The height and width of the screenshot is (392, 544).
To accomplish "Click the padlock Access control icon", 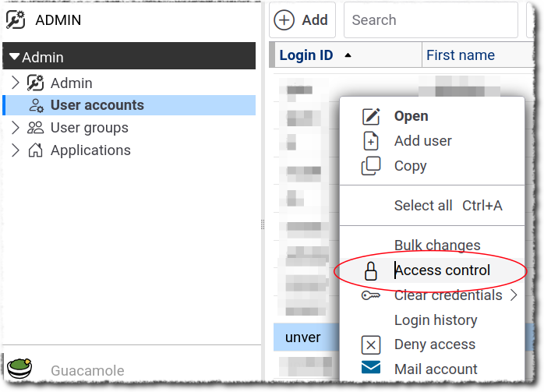I will (x=372, y=270).
